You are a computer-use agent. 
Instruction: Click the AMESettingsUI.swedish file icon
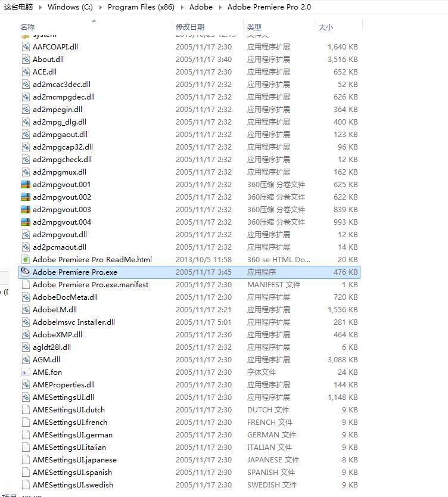(x=26, y=485)
